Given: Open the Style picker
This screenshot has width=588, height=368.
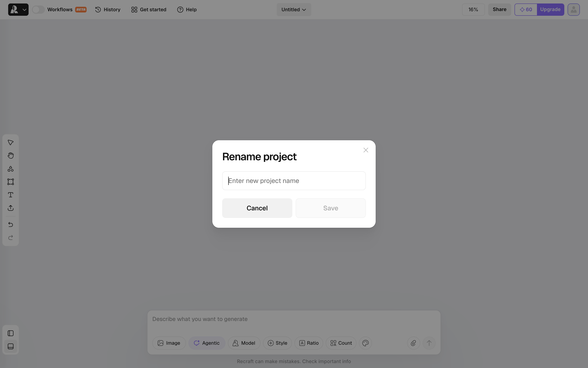Looking at the screenshot, I should (277, 343).
